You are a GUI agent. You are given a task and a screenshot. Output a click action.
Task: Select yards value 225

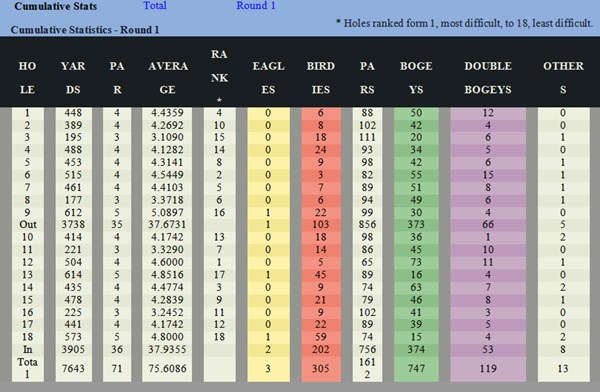pos(73,312)
